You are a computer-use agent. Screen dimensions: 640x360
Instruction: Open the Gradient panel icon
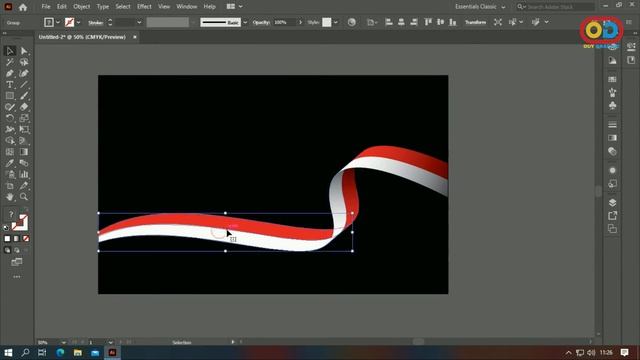tap(612, 138)
